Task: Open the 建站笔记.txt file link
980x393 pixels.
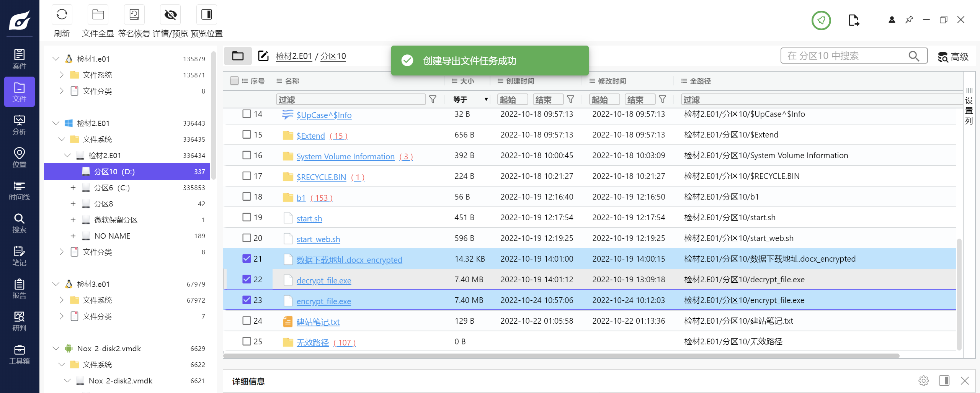Action: (x=318, y=322)
